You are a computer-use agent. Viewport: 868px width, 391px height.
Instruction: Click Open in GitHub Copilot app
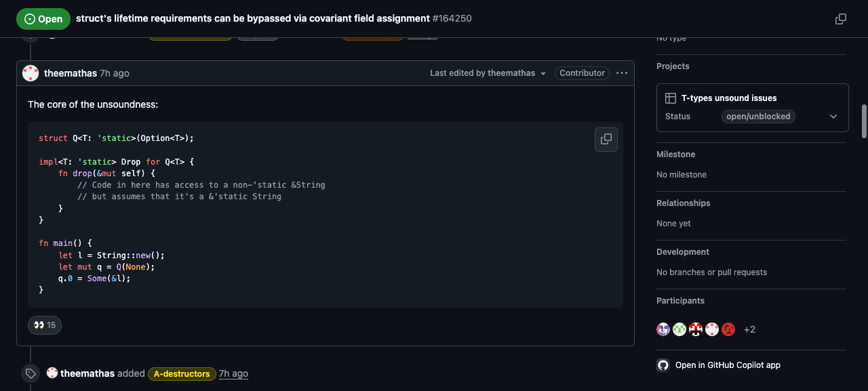pos(728,365)
